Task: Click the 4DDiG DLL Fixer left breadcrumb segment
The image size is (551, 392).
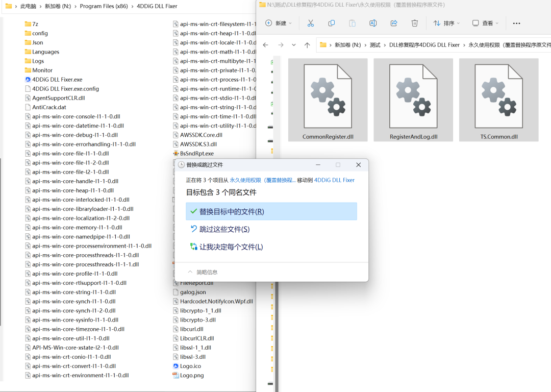Action: pyautogui.click(x=157, y=6)
